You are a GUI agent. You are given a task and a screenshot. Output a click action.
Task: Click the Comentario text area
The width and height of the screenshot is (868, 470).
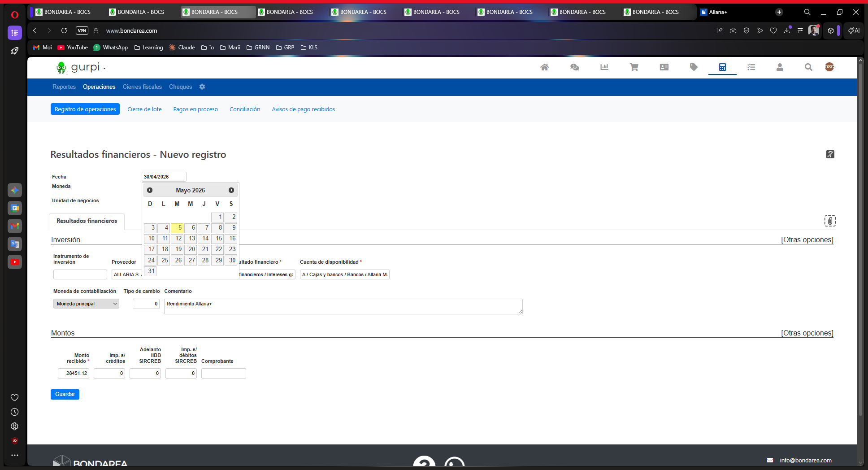click(x=343, y=306)
